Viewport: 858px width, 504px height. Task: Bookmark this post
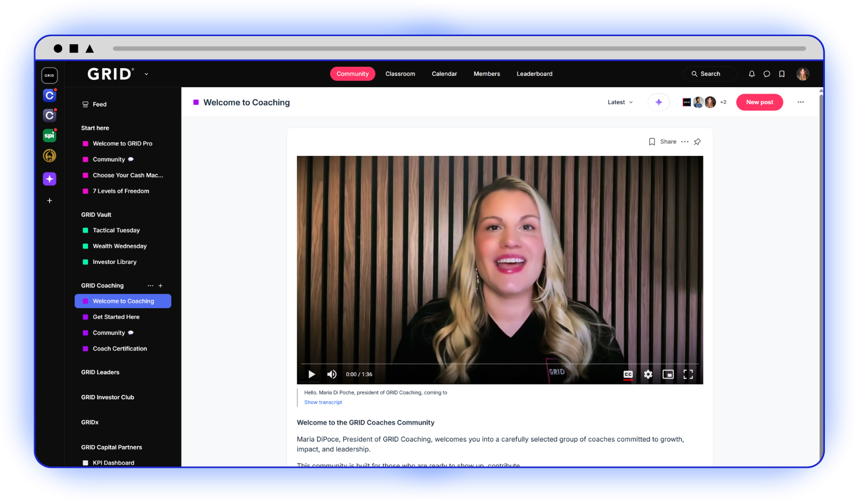(x=652, y=142)
